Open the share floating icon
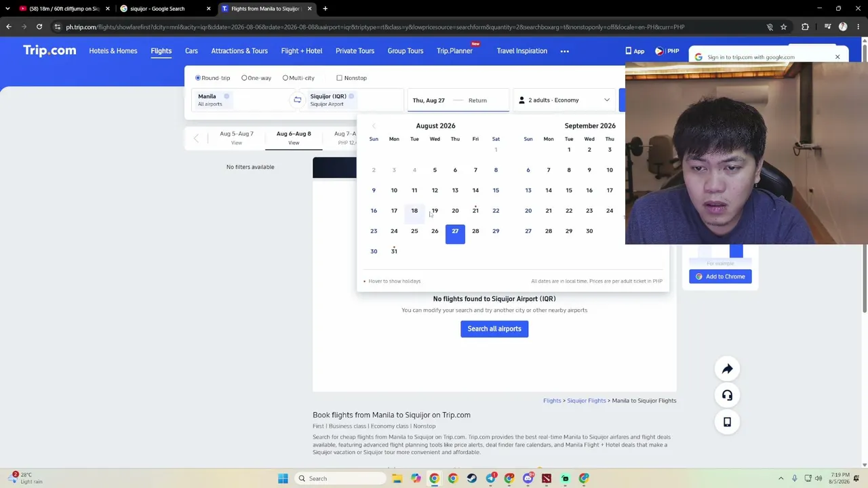 [x=727, y=369]
